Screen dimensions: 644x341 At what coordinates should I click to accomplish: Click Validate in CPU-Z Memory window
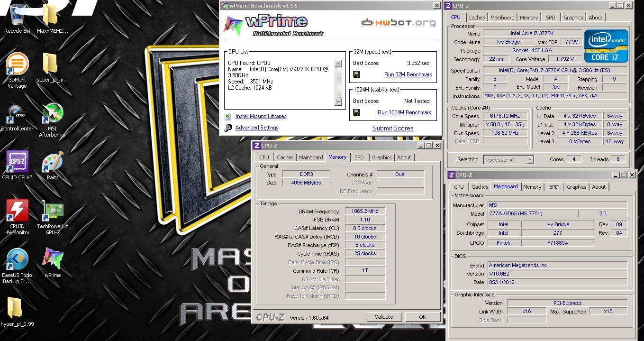click(384, 317)
